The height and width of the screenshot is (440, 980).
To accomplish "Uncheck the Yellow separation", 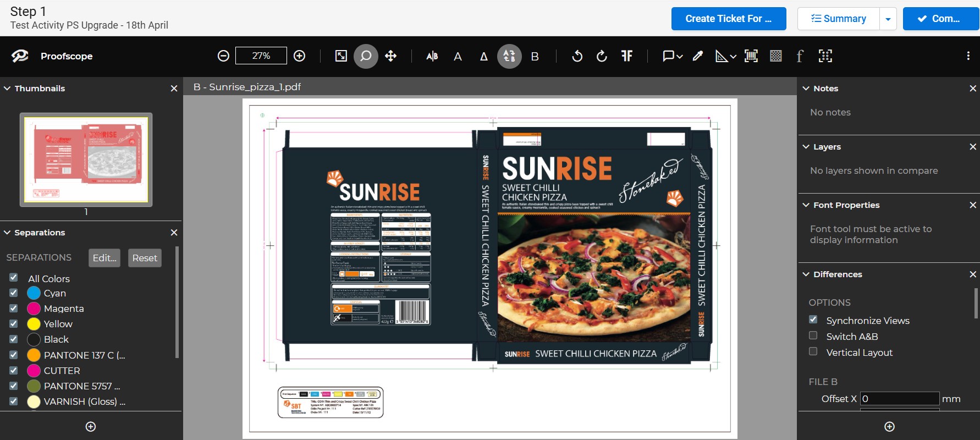I will click(x=14, y=323).
